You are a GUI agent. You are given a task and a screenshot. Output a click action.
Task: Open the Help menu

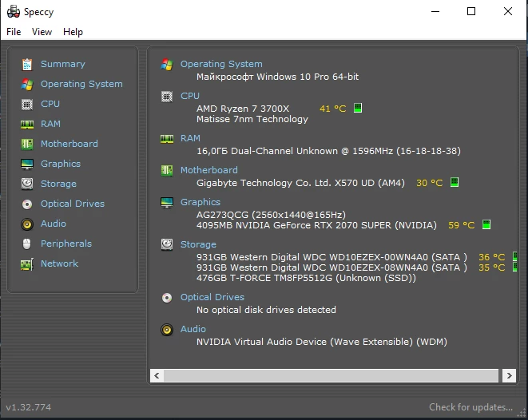[x=73, y=32]
